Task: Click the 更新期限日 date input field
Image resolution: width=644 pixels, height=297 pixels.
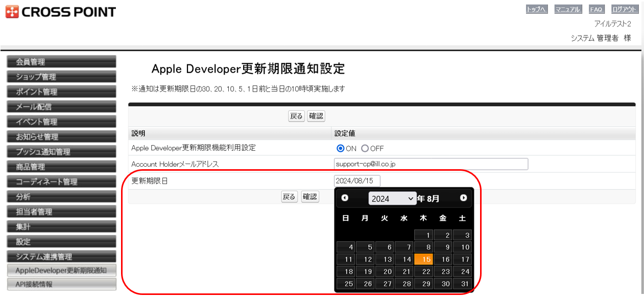Action: [x=357, y=181]
